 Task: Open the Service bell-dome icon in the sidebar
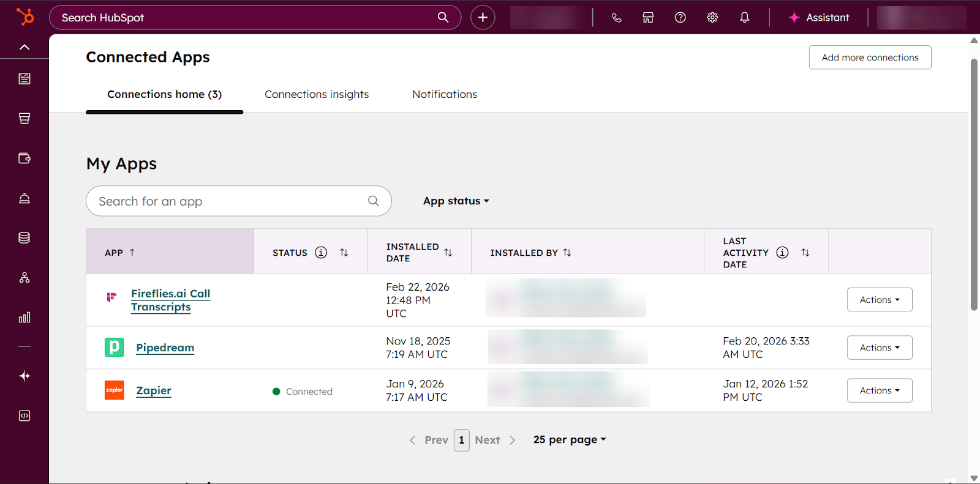tap(24, 198)
